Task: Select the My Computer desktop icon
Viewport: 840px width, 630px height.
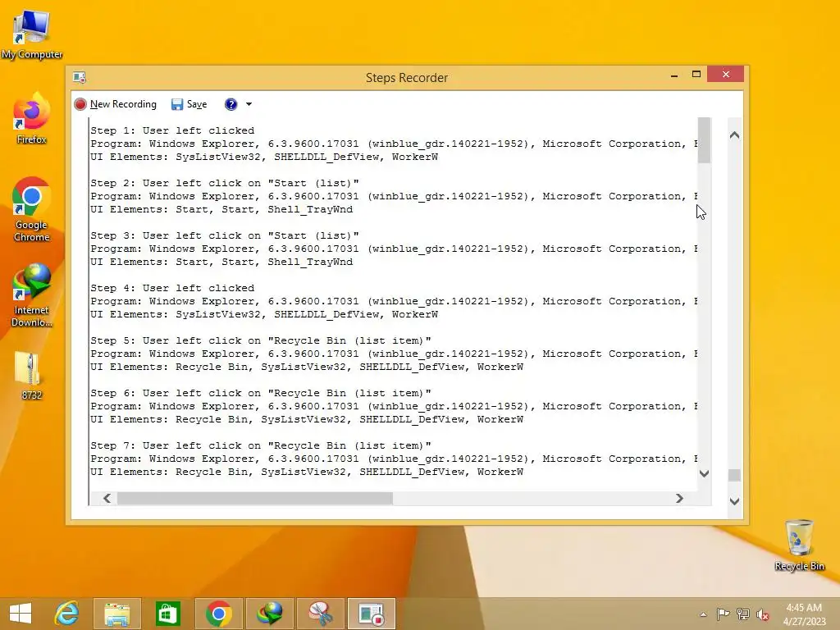Action: (32, 35)
